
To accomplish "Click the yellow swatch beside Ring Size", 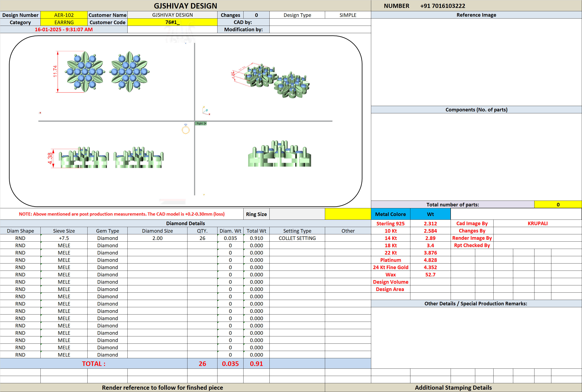I will coord(348,214).
